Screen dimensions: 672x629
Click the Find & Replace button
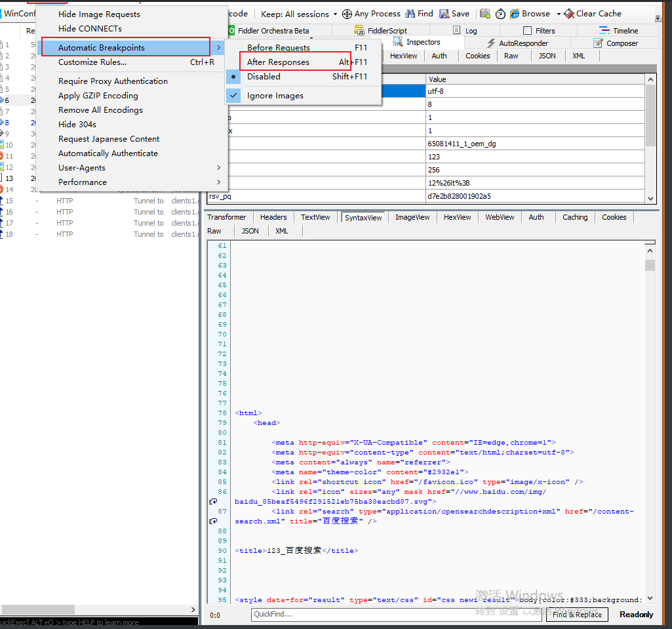(x=578, y=615)
